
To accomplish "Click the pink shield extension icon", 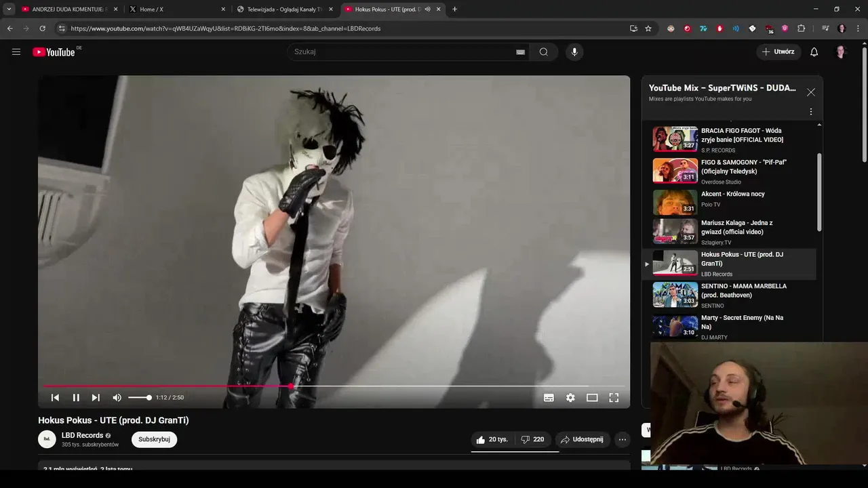I will pyautogui.click(x=785, y=28).
